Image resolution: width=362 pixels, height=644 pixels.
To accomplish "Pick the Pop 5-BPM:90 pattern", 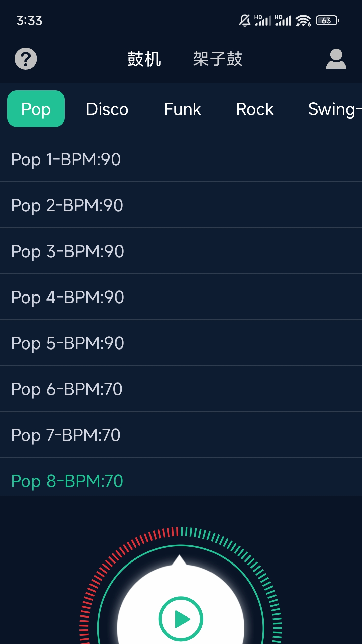I will pyautogui.click(x=68, y=343).
